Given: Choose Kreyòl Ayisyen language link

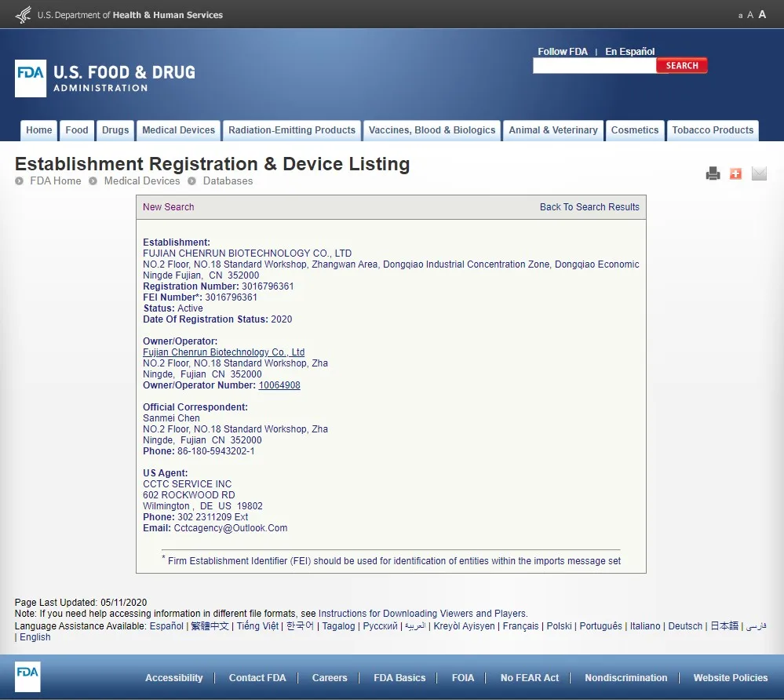Looking at the screenshot, I should [464, 626].
